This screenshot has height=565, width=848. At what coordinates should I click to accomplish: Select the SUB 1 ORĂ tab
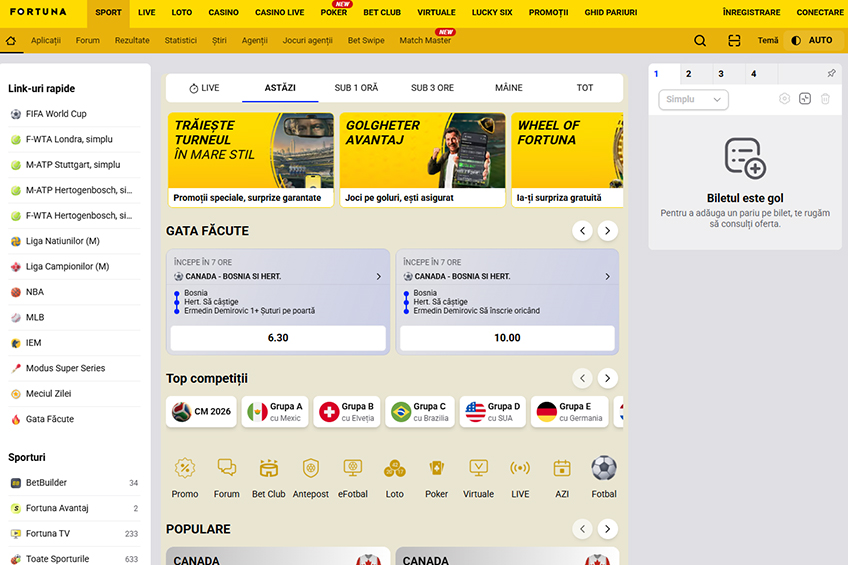click(x=356, y=88)
